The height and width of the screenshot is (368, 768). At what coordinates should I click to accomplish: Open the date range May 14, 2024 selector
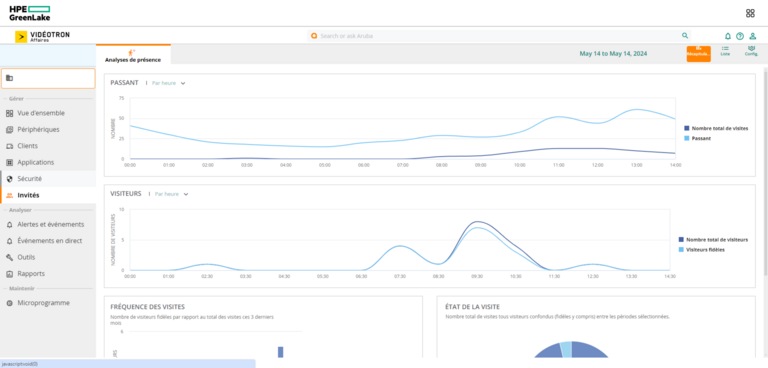pyautogui.click(x=613, y=54)
